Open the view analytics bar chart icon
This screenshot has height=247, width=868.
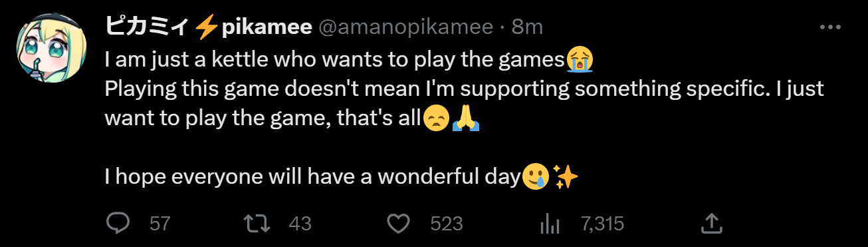click(x=549, y=224)
